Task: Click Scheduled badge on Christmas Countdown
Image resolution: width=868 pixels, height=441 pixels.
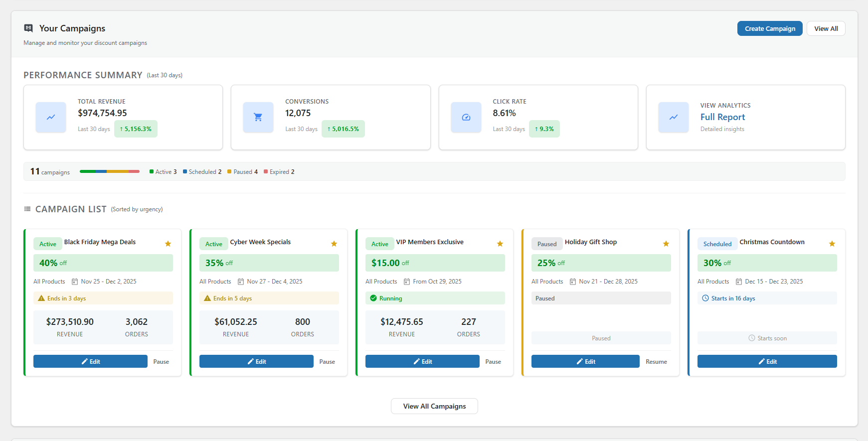Action: pyautogui.click(x=717, y=244)
